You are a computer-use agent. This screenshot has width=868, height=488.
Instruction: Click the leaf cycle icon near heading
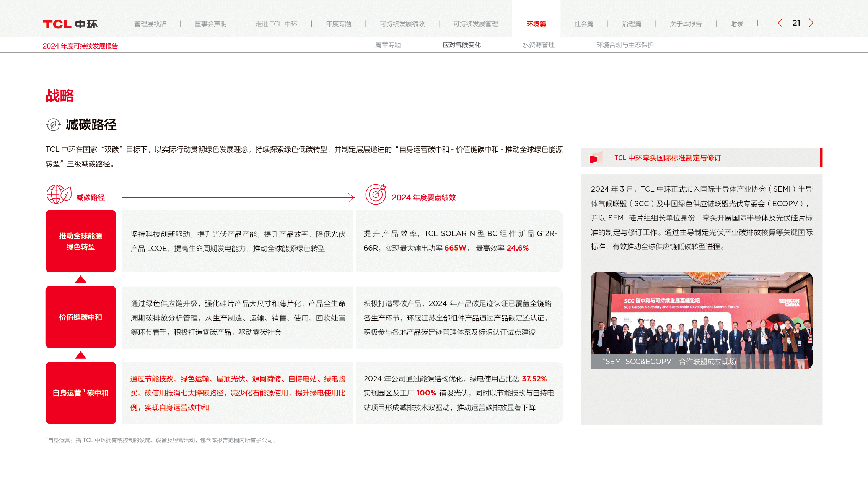(x=53, y=124)
